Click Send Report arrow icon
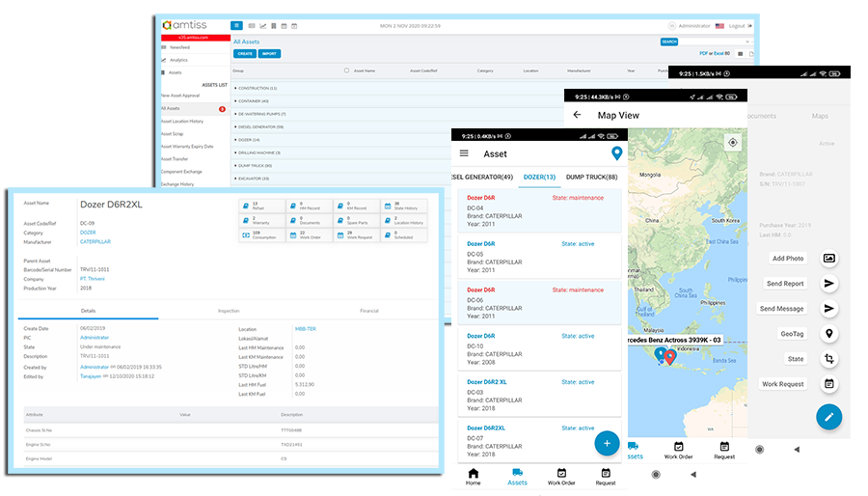 828,284
